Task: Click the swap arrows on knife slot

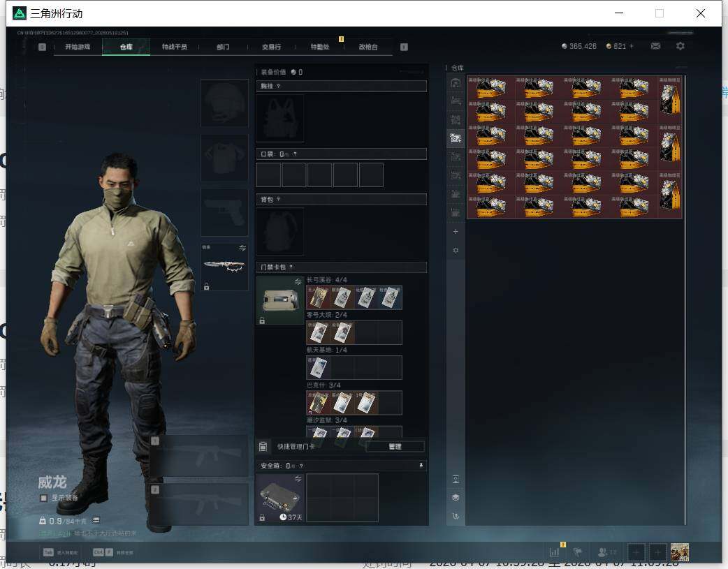Action: click(x=242, y=248)
